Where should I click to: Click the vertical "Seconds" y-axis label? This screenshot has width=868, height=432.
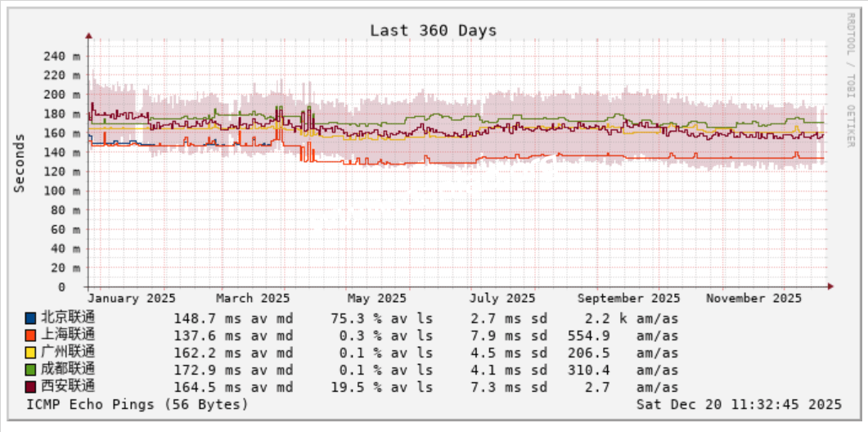tap(20, 164)
